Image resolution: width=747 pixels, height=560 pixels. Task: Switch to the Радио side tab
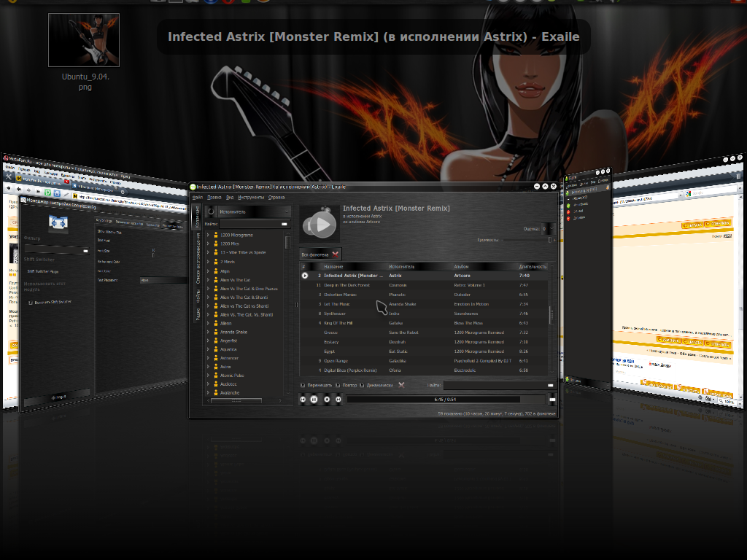(x=198, y=314)
